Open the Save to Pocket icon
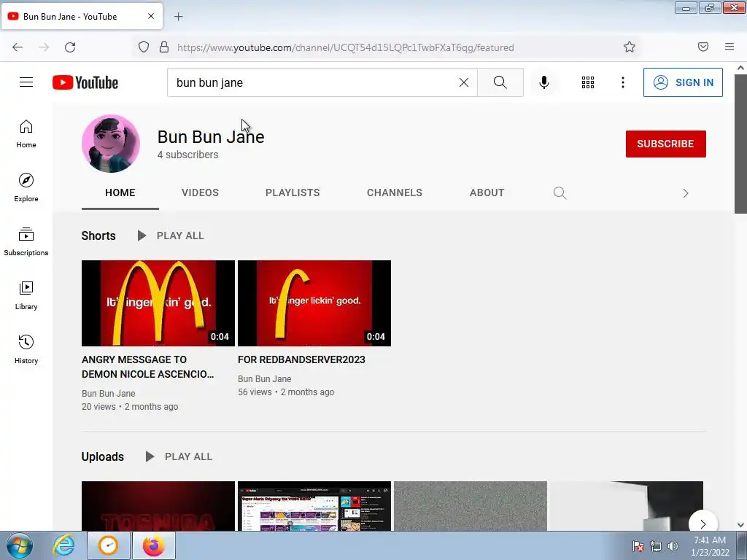This screenshot has width=747, height=560. [703, 47]
